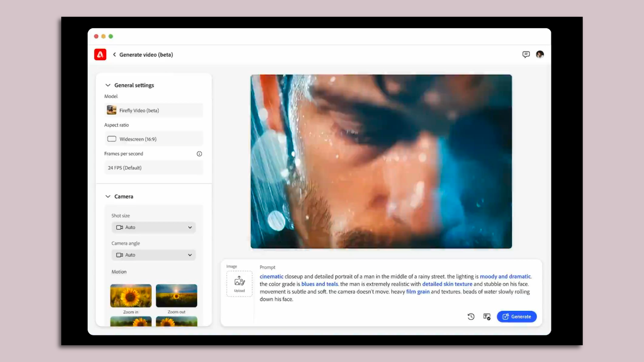Click the video preview of the man's face

point(381,161)
